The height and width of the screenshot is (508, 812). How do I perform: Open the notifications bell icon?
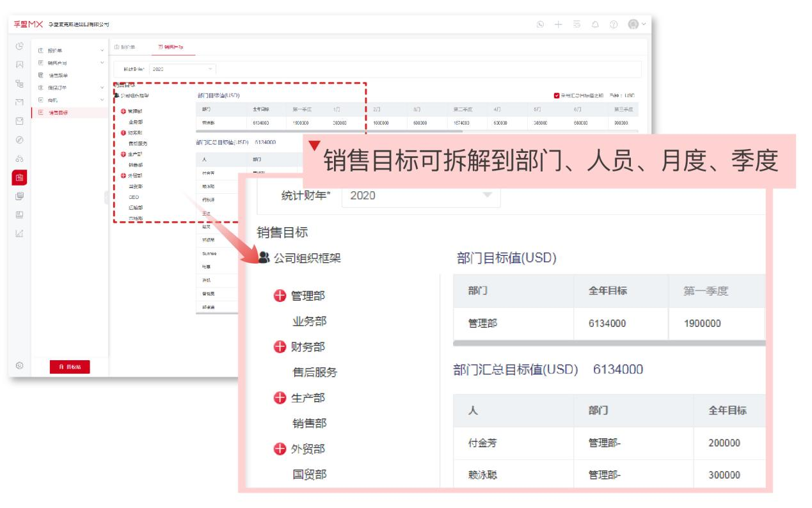(596, 23)
